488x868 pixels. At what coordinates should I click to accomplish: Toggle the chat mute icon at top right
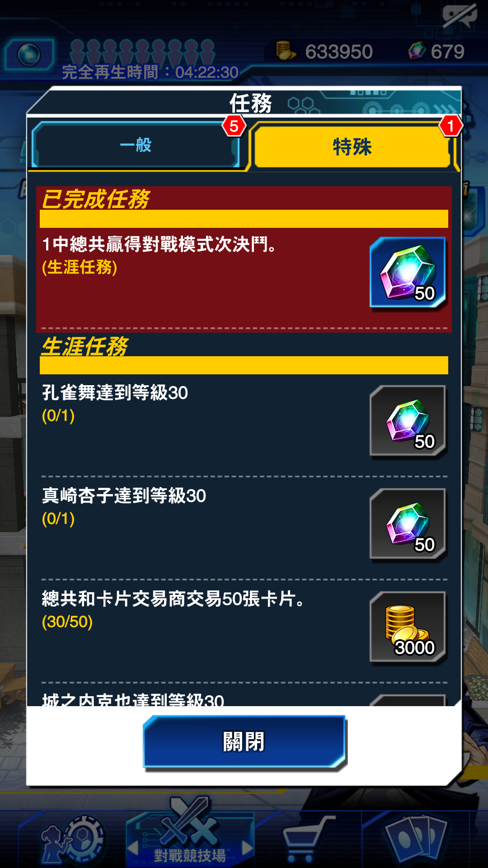(460, 16)
